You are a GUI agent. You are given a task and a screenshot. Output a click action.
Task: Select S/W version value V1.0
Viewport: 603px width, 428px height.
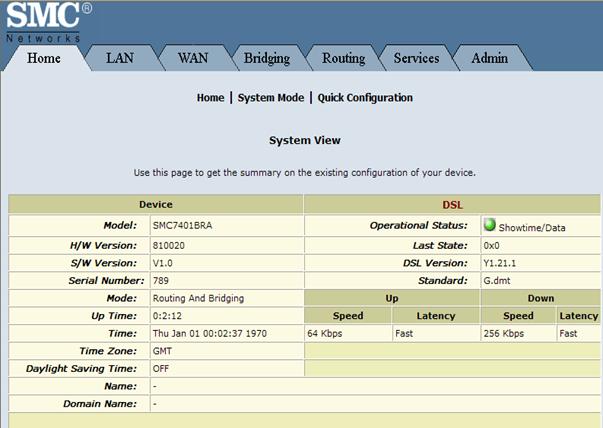point(162,263)
